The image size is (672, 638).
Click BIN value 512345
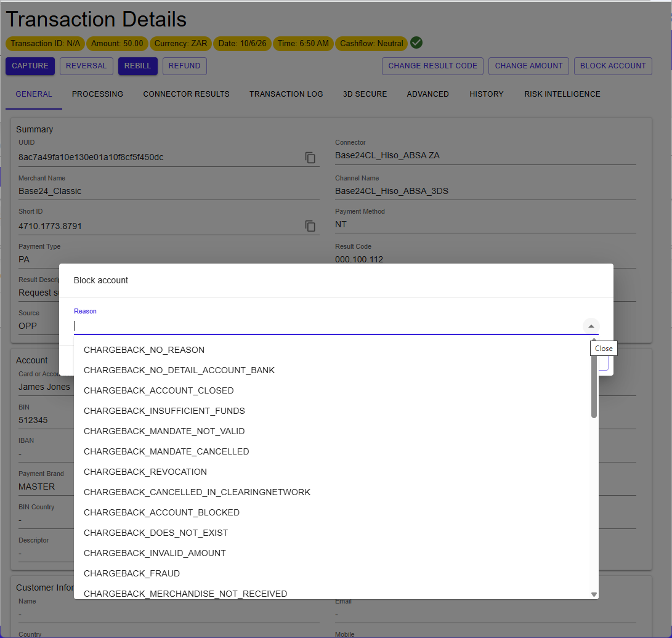pyautogui.click(x=33, y=421)
